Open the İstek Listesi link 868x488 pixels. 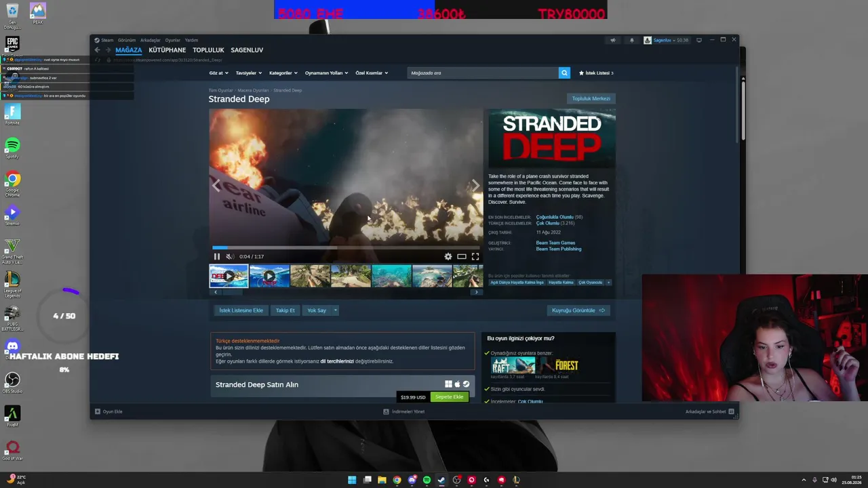596,73
